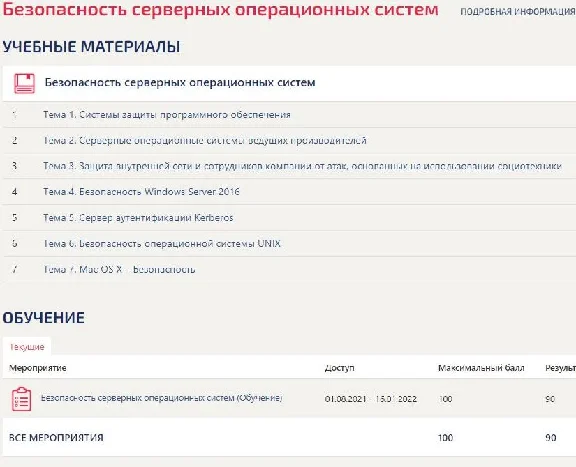Viewport: 576px width, 467px height.
Task: Open Безопасность серверных операционных систем (Обучение) event
Action: [x=161, y=398]
